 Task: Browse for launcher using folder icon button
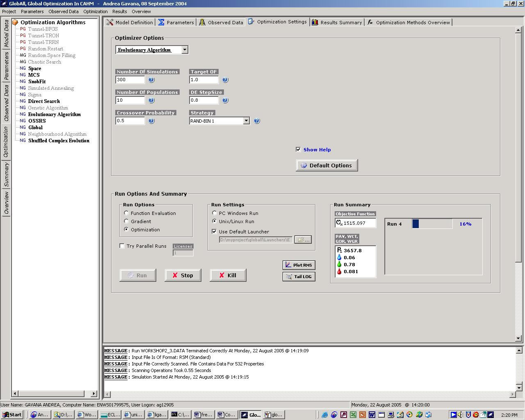303,240
